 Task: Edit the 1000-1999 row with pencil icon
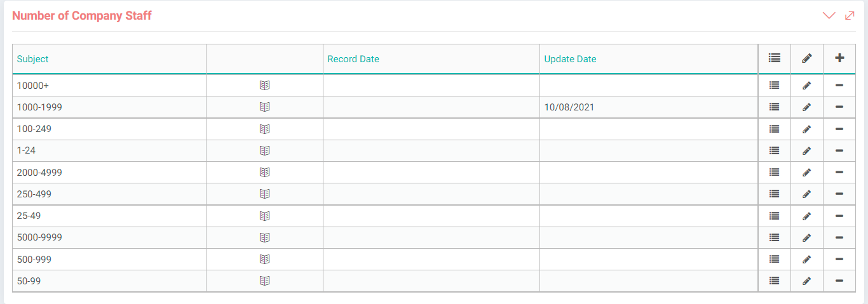(x=807, y=107)
